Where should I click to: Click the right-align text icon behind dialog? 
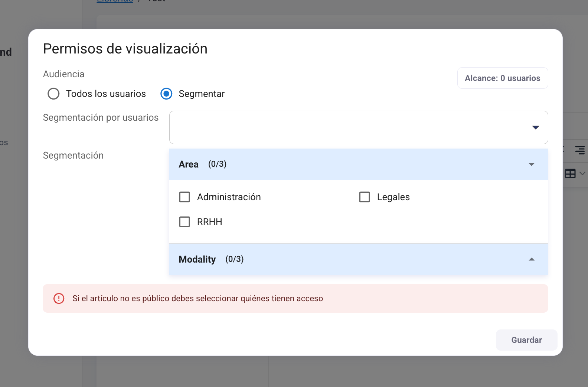[x=579, y=150]
